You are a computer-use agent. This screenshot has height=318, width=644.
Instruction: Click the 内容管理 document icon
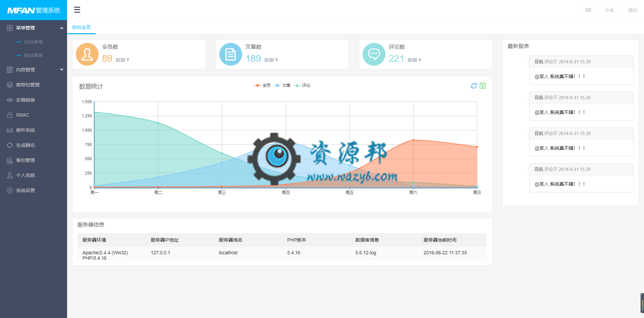pyautogui.click(x=10, y=70)
